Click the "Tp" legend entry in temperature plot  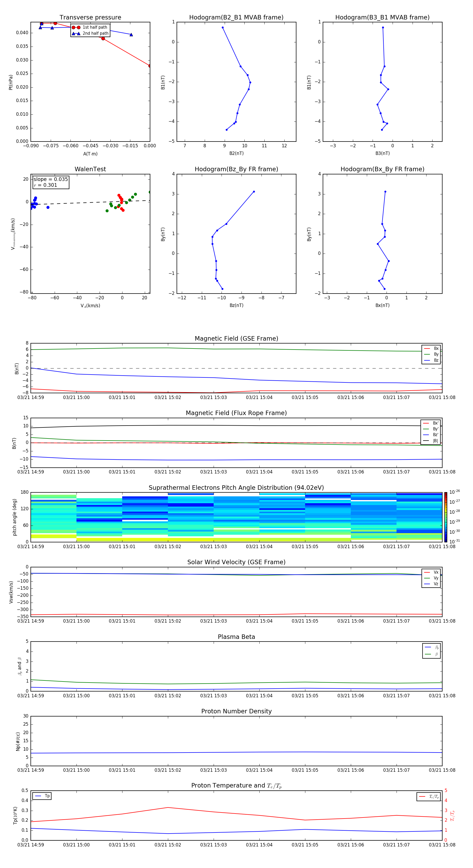click(42, 796)
